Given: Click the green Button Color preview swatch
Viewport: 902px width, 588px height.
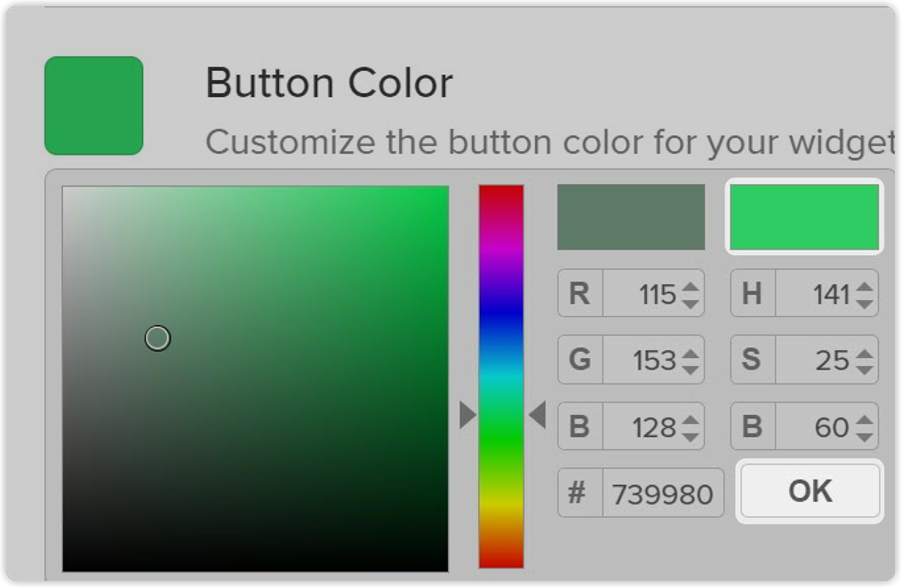Looking at the screenshot, I should 94,106.
